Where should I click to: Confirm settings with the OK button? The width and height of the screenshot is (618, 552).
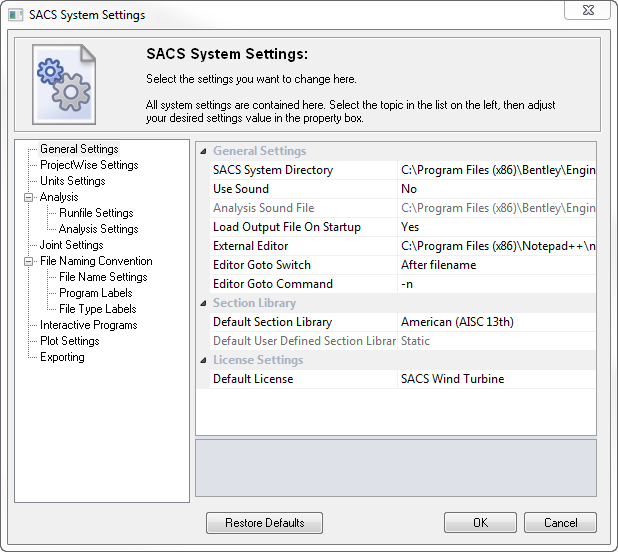480,523
